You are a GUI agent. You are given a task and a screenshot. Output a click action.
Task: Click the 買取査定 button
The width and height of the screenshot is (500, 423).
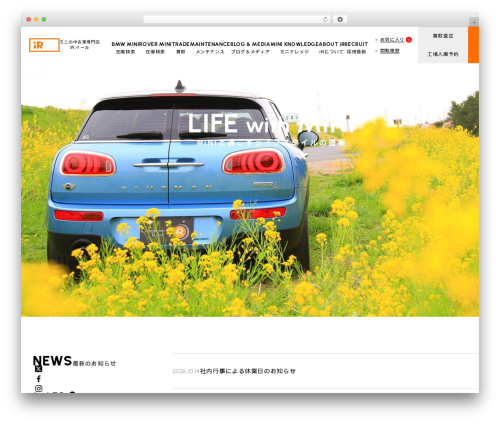coord(443,36)
